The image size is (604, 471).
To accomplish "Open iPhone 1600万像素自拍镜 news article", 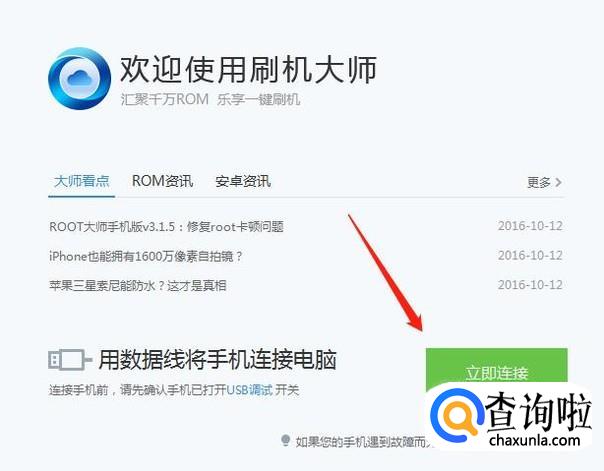I will coord(146,256).
